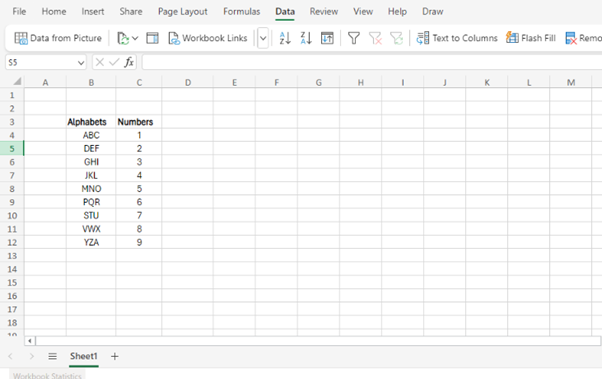Select the Numbers cell with value 9
Viewport: 602px width, 379px height.
[139, 242]
